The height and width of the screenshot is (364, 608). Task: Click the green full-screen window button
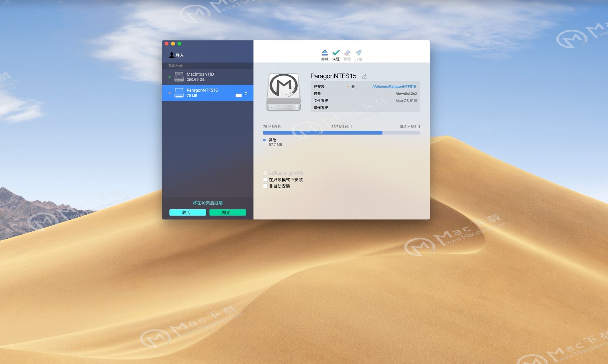179,44
